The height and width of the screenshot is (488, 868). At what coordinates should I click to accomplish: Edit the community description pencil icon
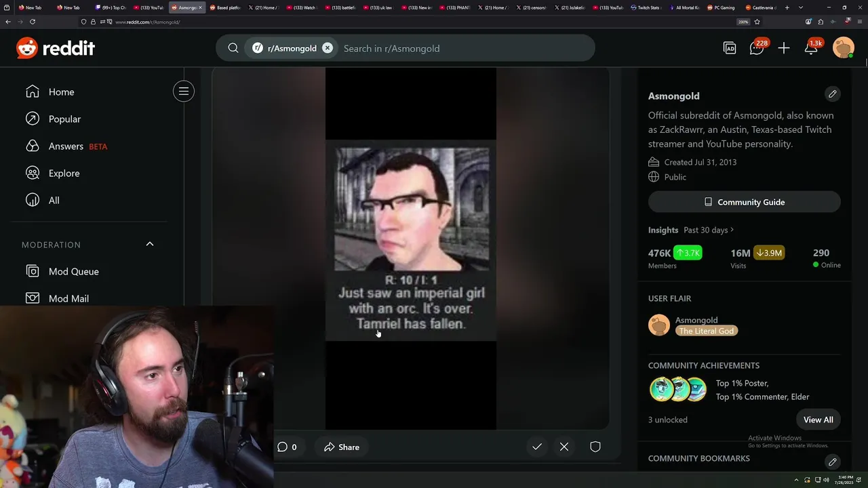coord(833,94)
